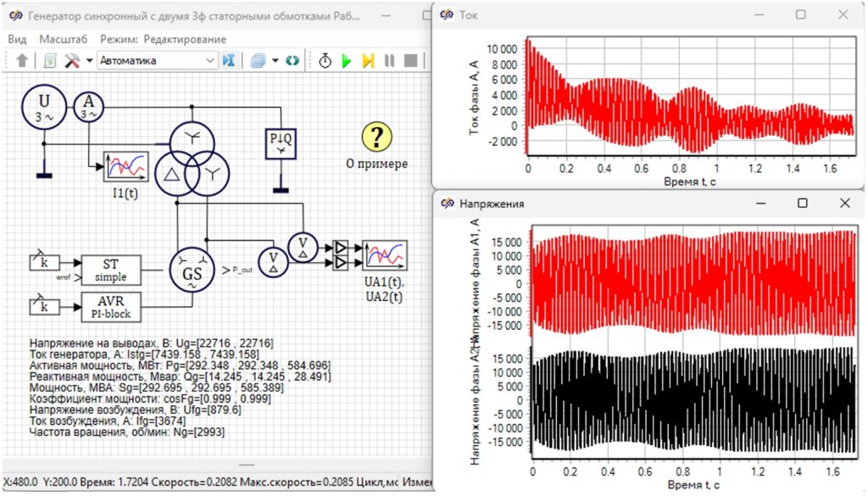Click the Режим: Редактирование menu item
This screenshot has height=496, width=868.
[x=163, y=39]
